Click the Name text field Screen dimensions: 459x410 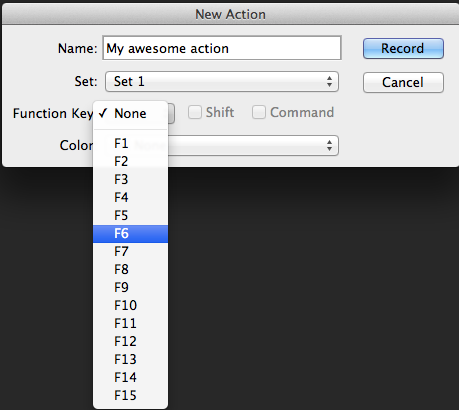[x=222, y=48]
